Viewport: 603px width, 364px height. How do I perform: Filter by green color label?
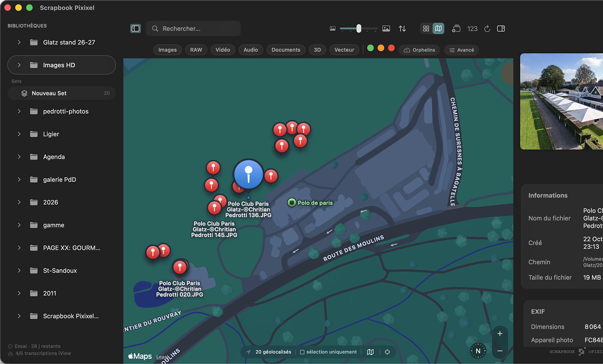point(370,48)
